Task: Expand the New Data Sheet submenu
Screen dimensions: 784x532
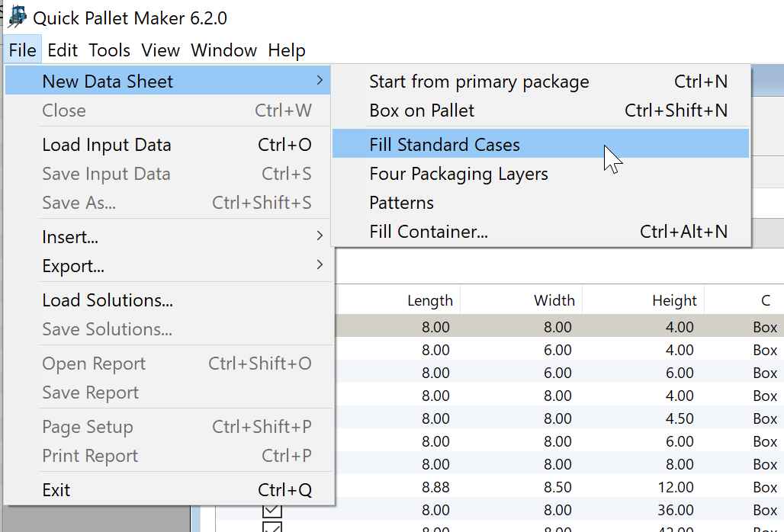Action: point(168,81)
